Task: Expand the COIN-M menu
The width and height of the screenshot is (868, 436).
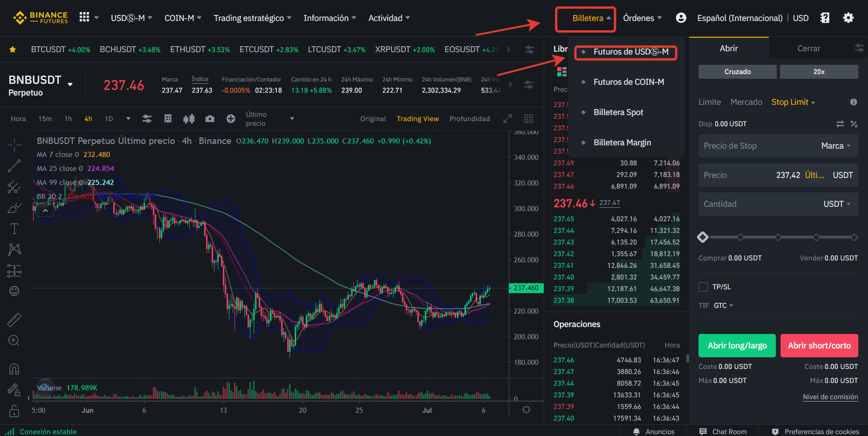Action: tap(183, 18)
